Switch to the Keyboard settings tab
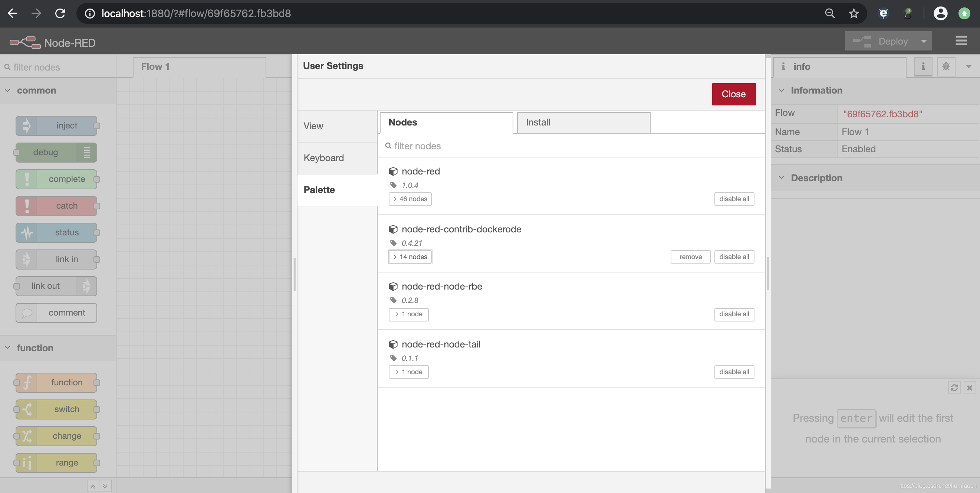This screenshot has width=980, height=493. (338, 158)
